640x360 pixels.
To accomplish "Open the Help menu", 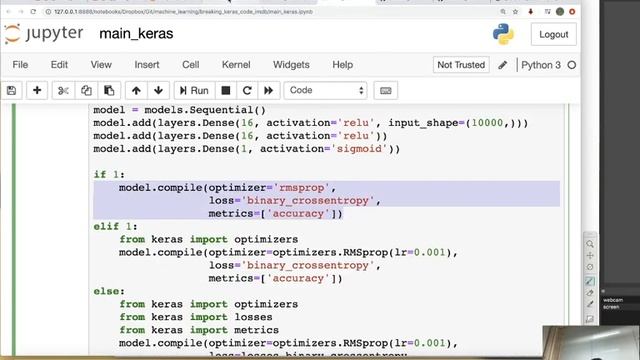I will click(342, 64).
